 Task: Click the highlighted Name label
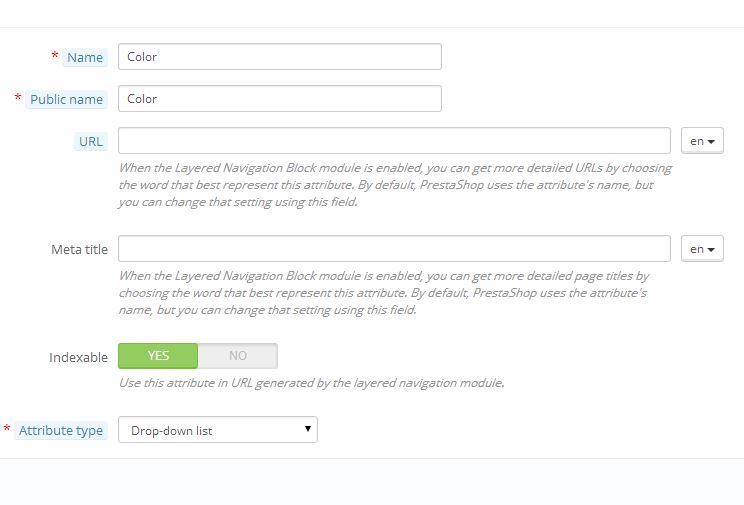(85, 58)
